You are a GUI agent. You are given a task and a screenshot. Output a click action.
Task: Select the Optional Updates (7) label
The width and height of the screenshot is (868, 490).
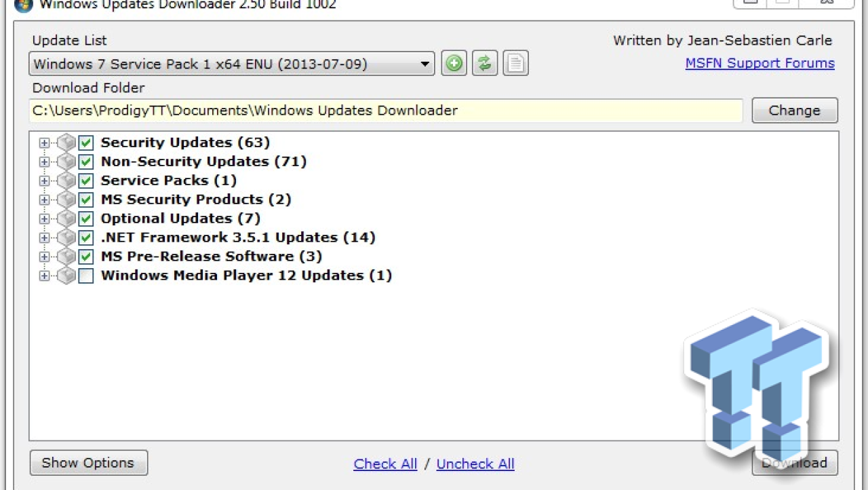180,219
